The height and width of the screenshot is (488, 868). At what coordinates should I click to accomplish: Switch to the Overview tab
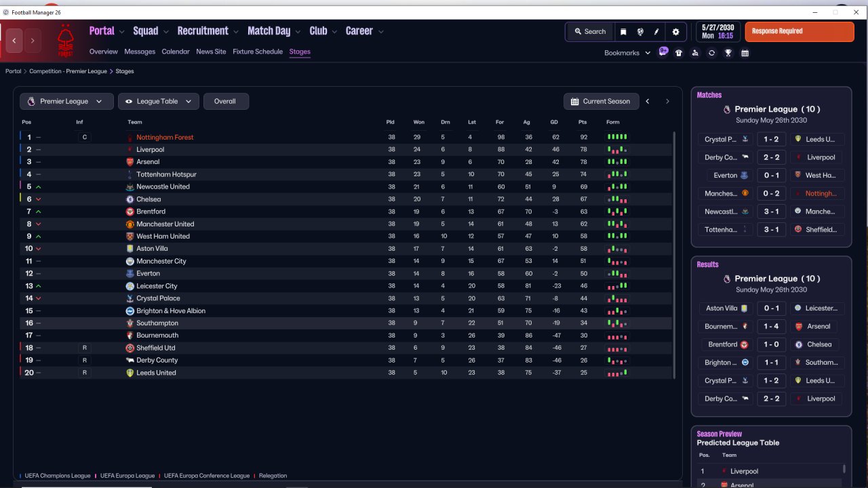(x=104, y=52)
